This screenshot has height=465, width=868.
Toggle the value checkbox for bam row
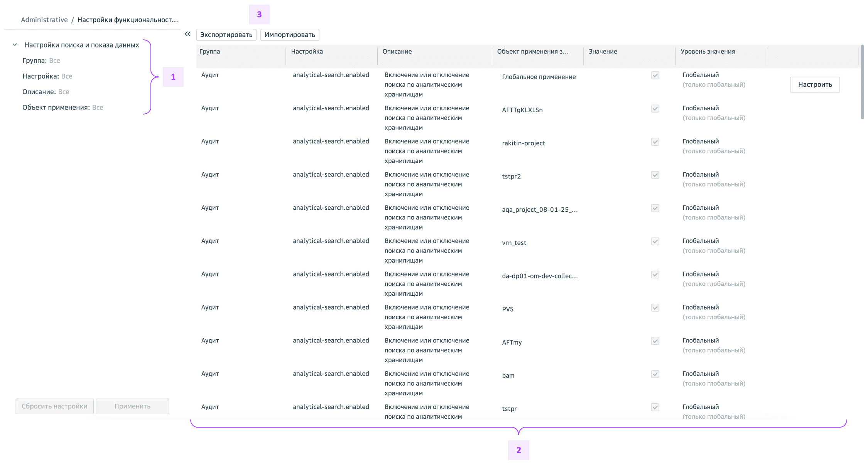[x=655, y=374]
